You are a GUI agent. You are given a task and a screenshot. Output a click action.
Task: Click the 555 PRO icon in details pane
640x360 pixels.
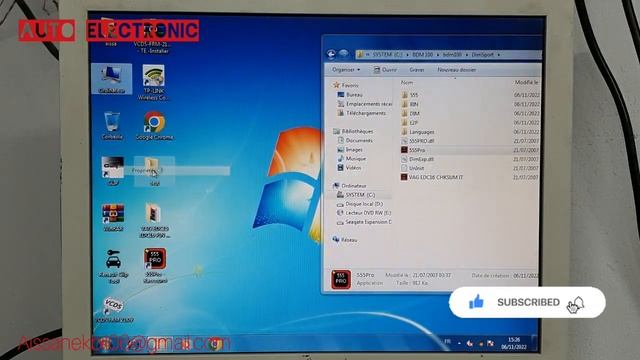click(x=341, y=280)
